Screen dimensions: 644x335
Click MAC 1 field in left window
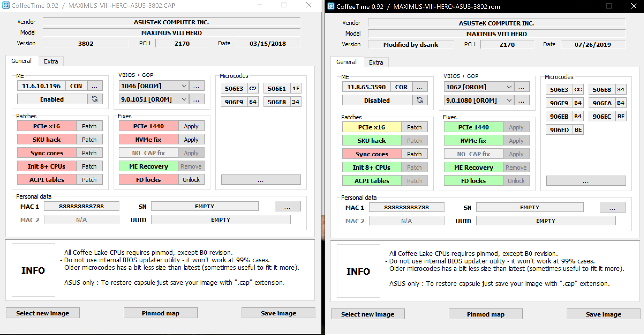point(81,206)
